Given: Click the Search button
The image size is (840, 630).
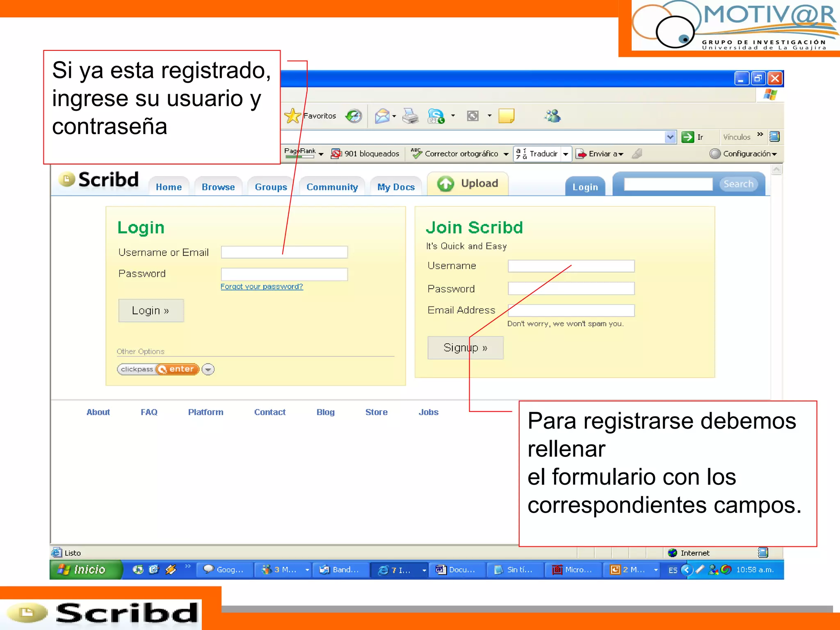Looking at the screenshot, I should (x=738, y=184).
